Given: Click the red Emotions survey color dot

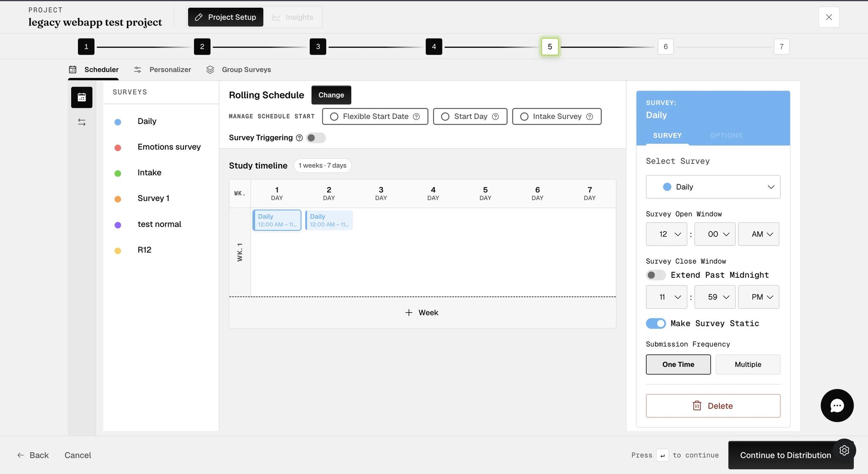Looking at the screenshot, I should tap(118, 148).
